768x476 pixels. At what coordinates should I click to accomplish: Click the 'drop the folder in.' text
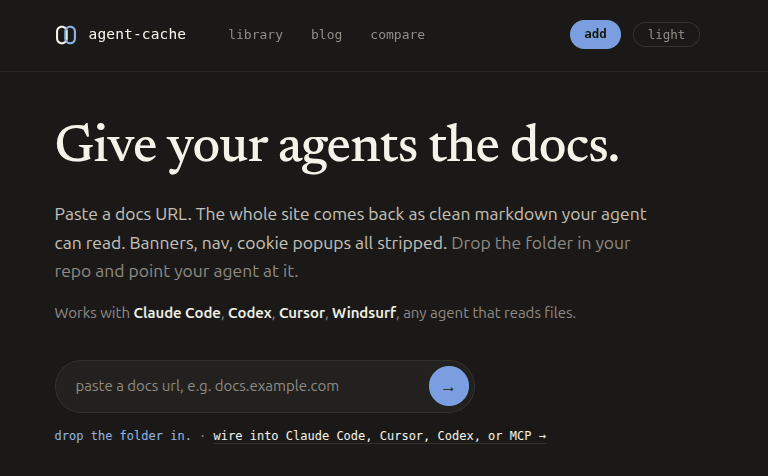click(122, 436)
